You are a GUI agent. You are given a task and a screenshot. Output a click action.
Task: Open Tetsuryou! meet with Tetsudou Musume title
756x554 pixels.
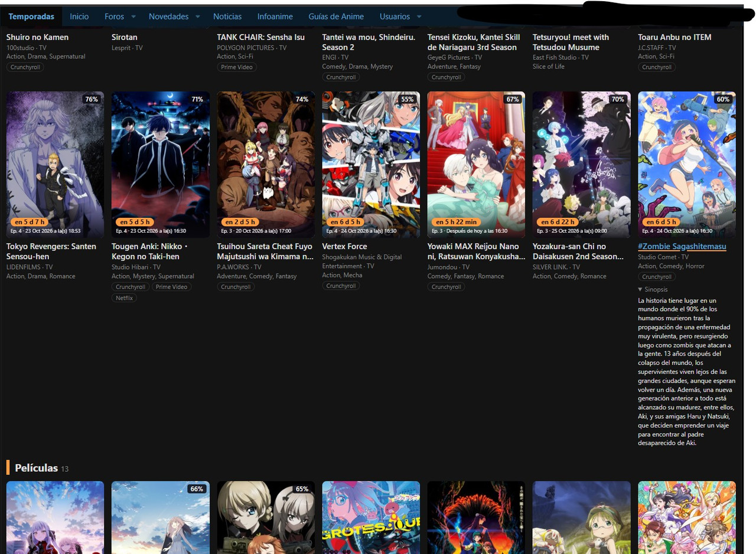click(571, 42)
